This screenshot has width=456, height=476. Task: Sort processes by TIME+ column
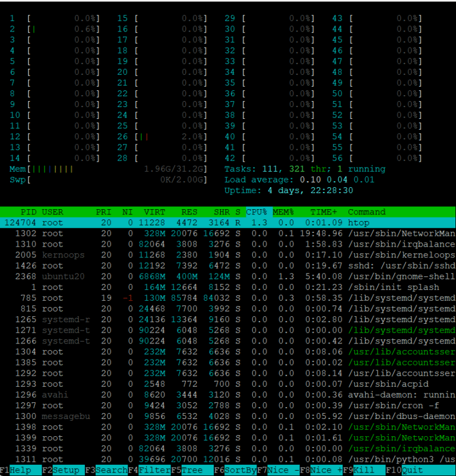[x=324, y=212]
